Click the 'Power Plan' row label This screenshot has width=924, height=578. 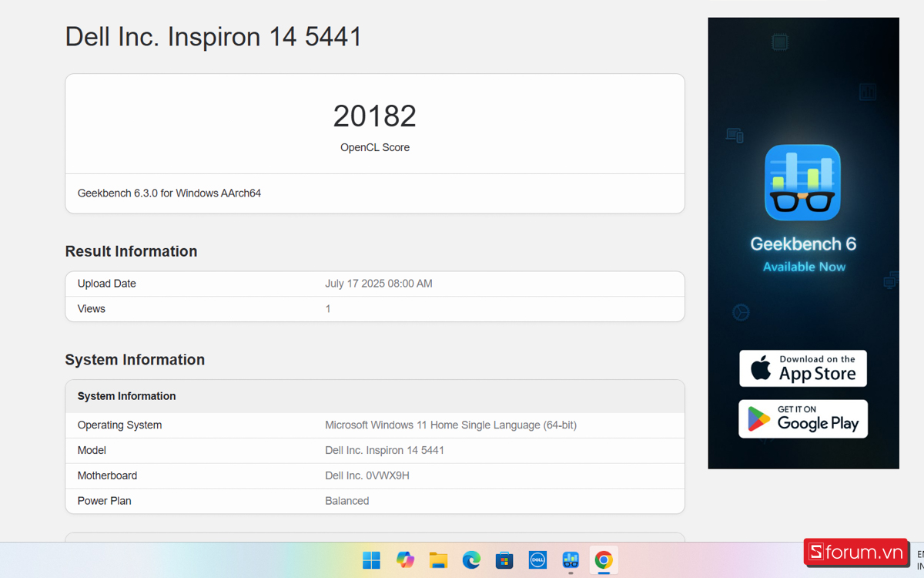coord(104,501)
